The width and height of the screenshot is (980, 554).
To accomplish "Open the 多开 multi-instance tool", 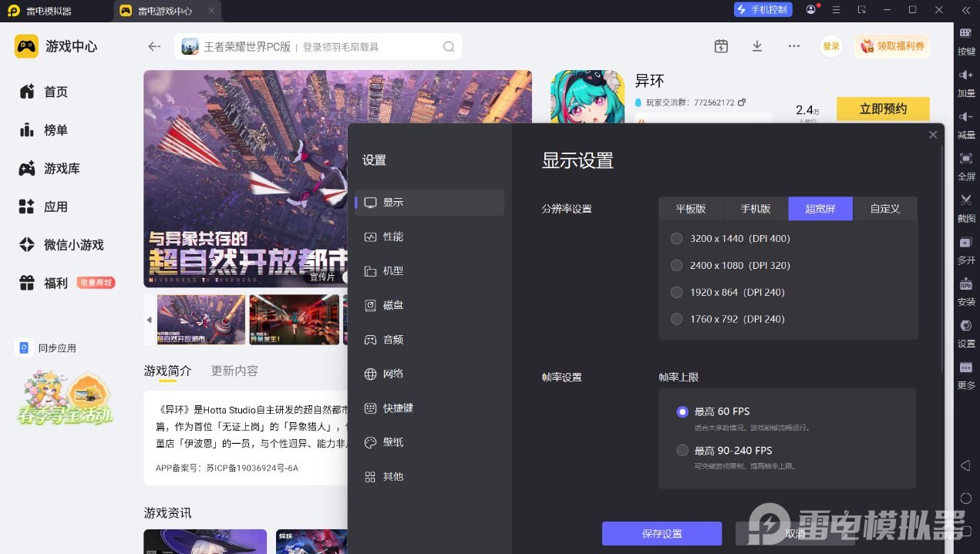I will tap(965, 243).
